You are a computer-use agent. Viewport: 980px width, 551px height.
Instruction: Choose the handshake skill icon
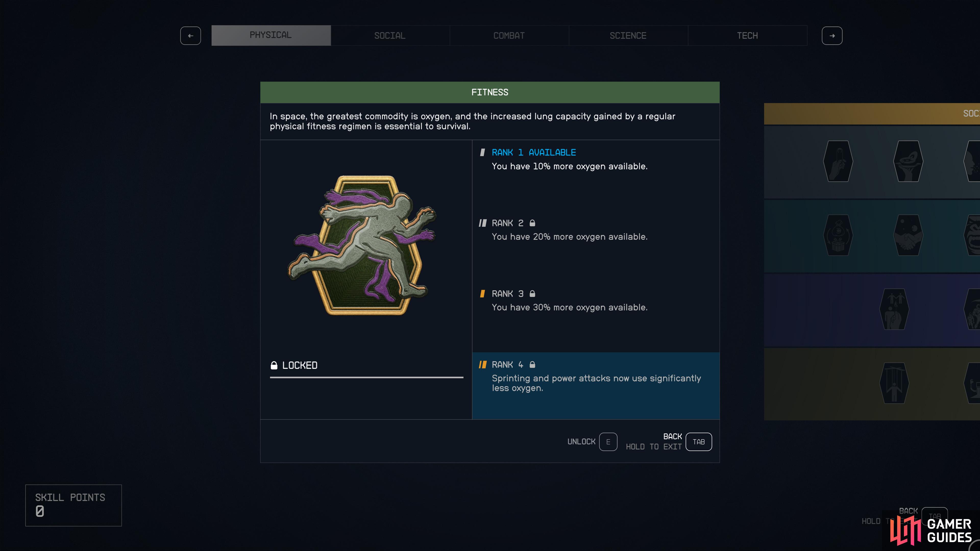[x=908, y=235]
